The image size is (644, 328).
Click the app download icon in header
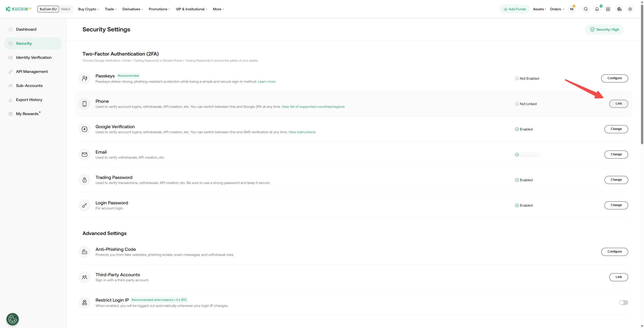[608, 9]
